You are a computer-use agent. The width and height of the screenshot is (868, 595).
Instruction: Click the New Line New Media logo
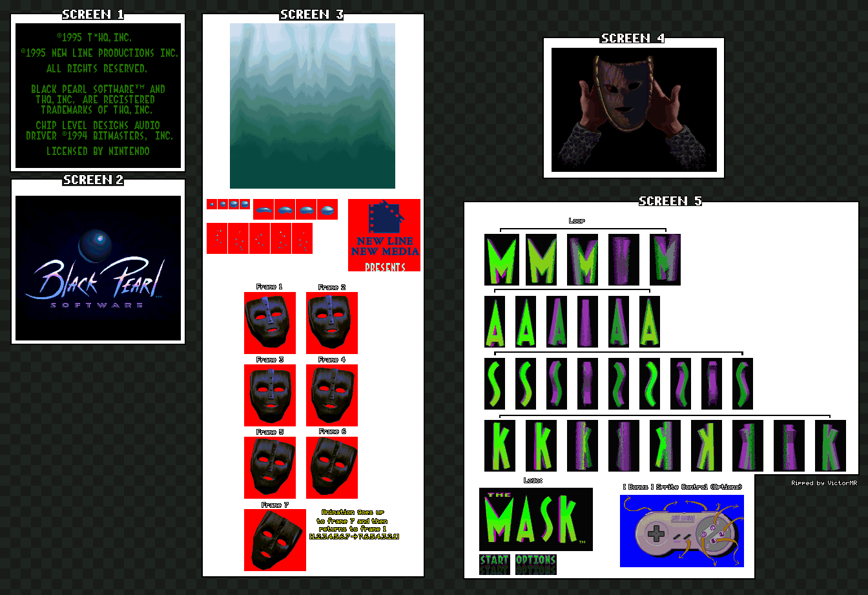click(x=384, y=229)
